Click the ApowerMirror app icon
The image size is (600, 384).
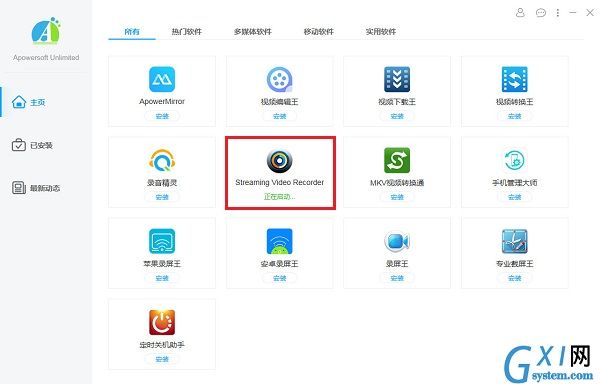162,80
